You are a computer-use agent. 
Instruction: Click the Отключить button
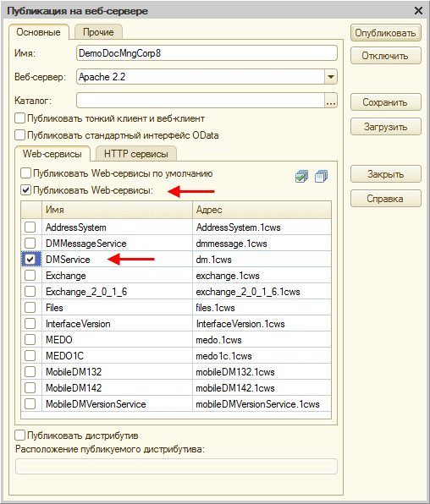(x=386, y=56)
